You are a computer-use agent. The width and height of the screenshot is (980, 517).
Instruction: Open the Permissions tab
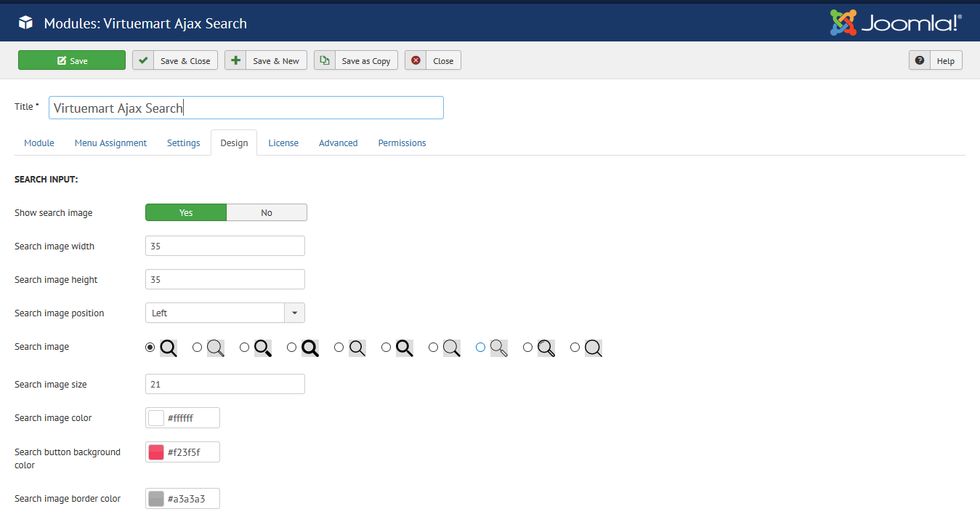point(402,143)
